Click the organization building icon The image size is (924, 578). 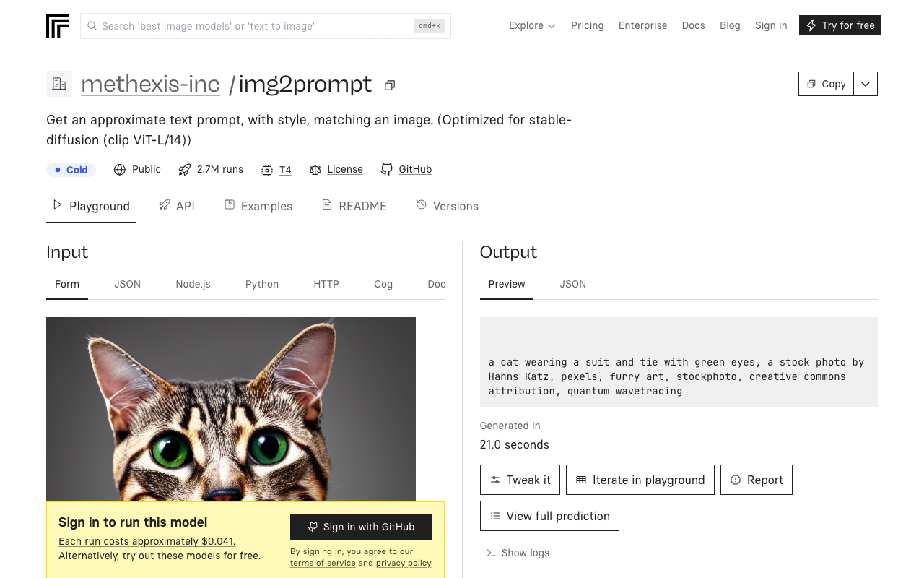(x=59, y=84)
